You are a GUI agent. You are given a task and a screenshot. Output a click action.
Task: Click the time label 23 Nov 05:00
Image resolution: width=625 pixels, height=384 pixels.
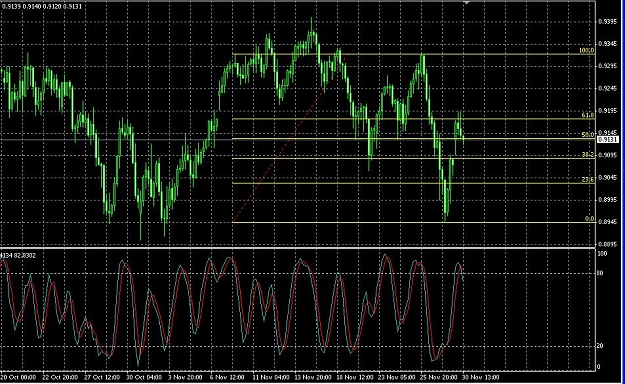tap(397, 377)
